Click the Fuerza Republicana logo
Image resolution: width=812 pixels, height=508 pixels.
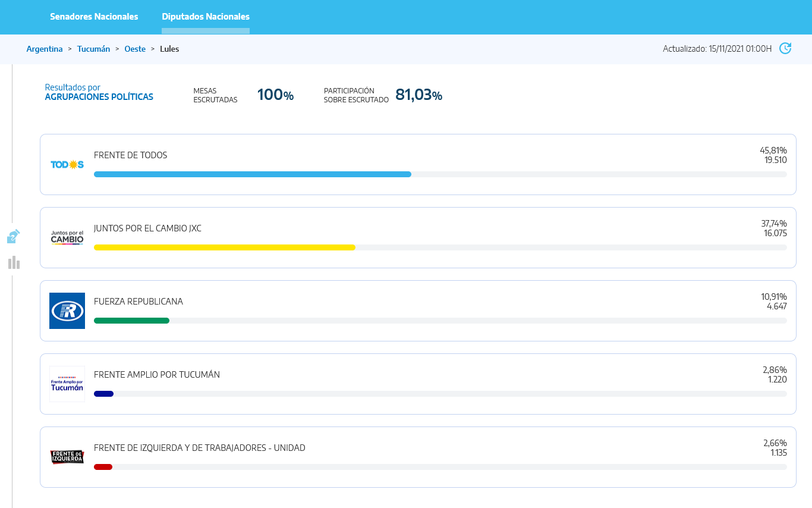pos(67,311)
